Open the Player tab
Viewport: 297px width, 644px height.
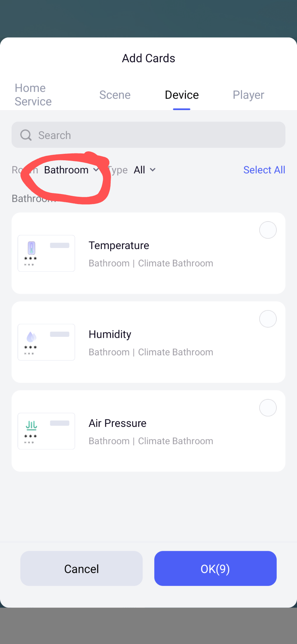point(248,95)
